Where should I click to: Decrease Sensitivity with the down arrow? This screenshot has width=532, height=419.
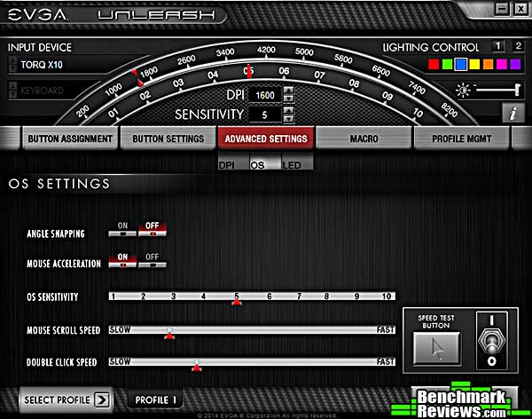coord(288,119)
